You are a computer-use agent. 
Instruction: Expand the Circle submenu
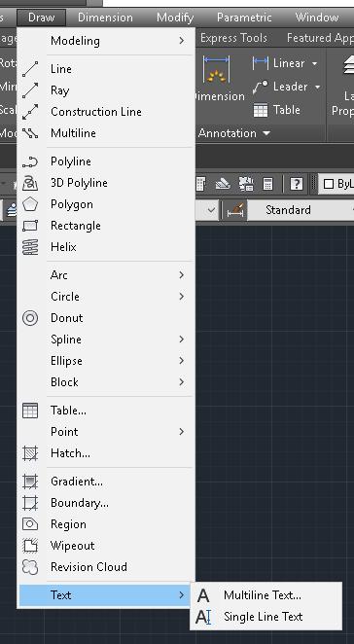coord(106,297)
